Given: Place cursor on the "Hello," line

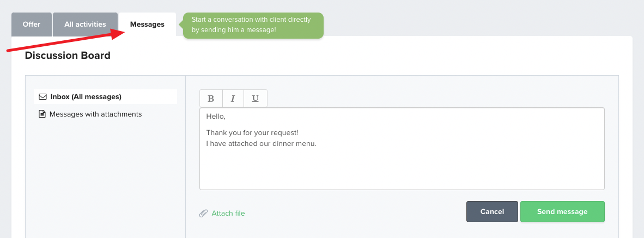Looking at the screenshot, I should [216, 117].
